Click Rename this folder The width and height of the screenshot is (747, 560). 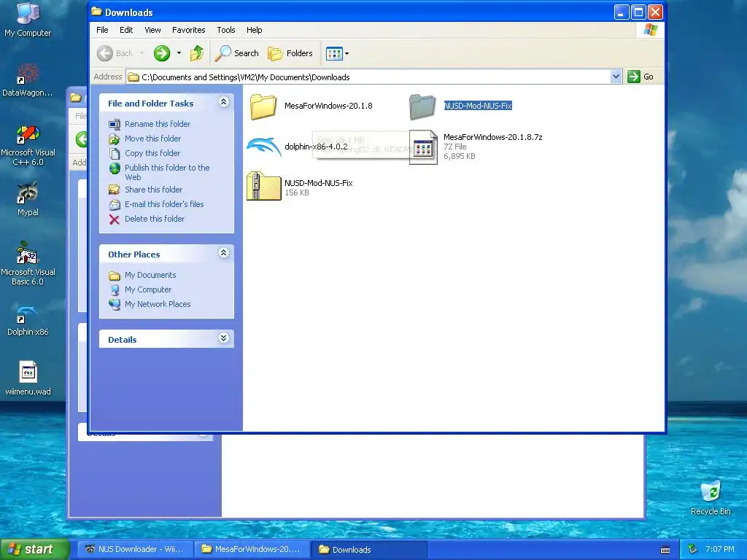[x=158, y=124]
